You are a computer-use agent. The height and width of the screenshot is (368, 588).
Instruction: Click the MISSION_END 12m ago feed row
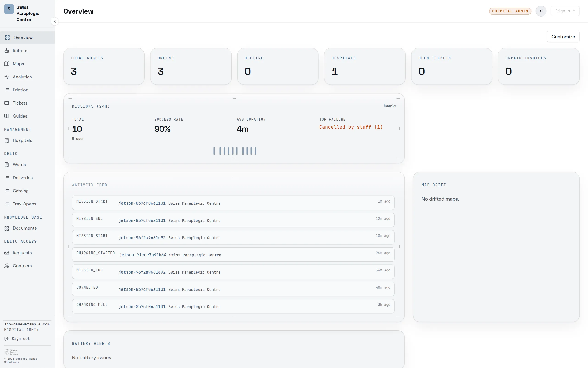[x=233, y=220]
